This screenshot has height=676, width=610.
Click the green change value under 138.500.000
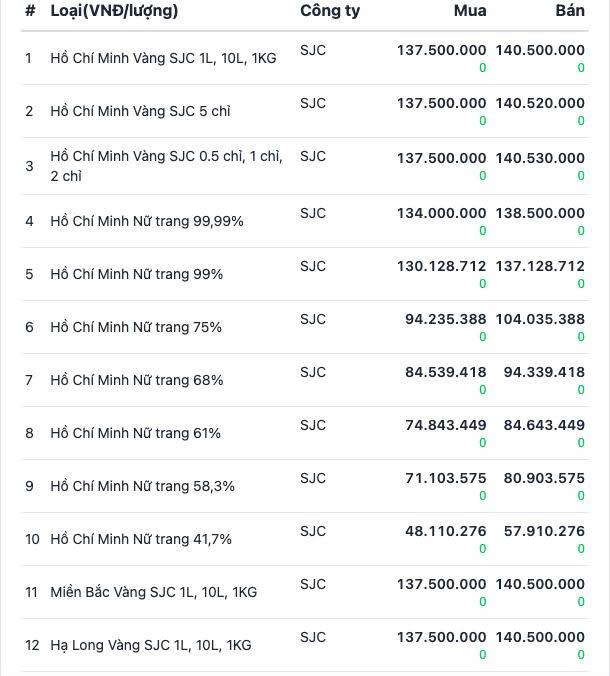(581, 231)
